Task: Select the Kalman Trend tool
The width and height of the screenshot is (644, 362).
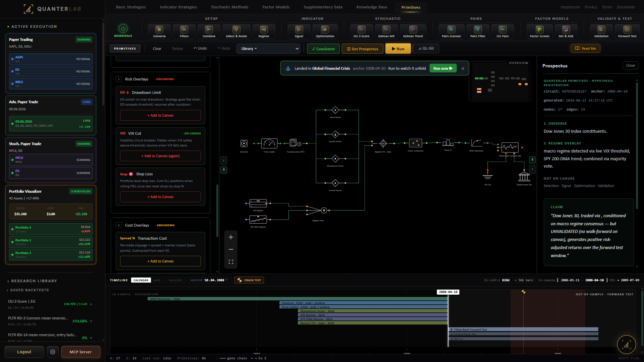Action: (413, 32)
